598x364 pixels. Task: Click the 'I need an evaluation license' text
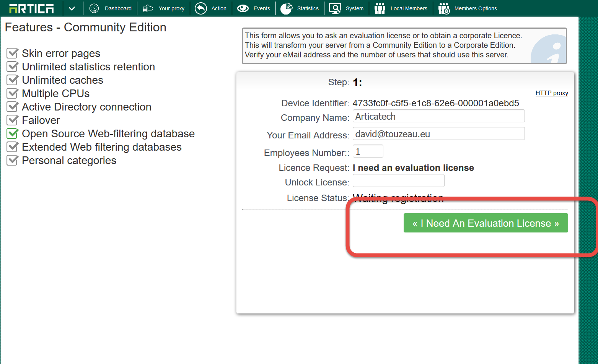[413, 168]
